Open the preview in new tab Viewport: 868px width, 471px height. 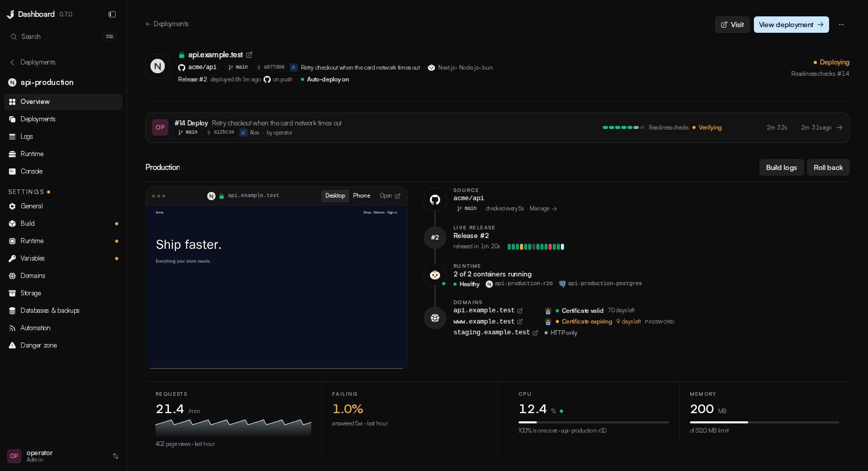pyautogui.click(x=390, y=196)
